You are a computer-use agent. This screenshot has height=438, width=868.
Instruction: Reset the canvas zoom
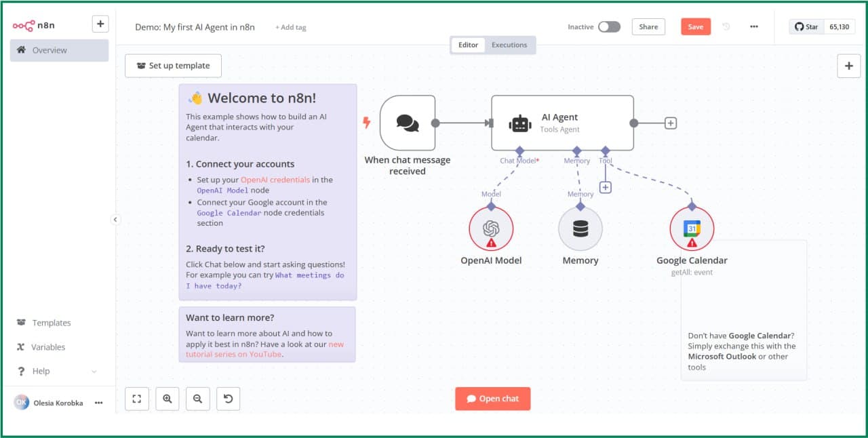(x=229, y=399)
